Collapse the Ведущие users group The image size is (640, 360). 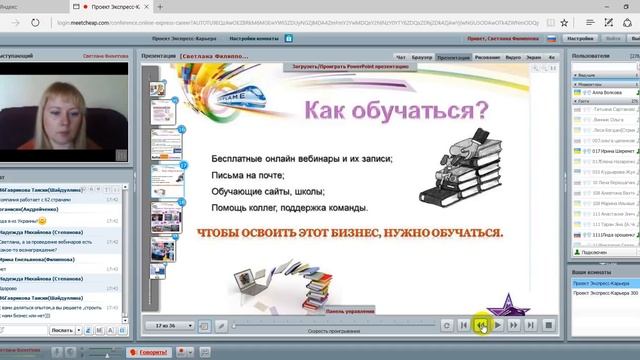tap(605, 76)
